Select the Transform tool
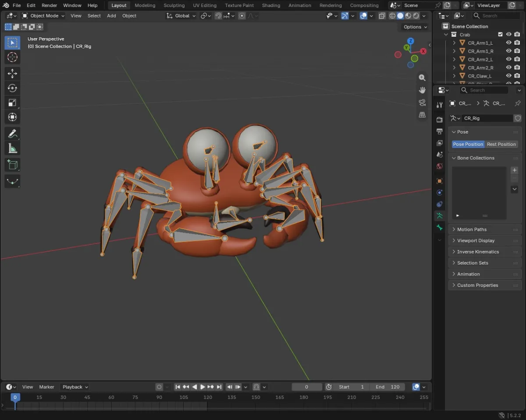This screenshot has height=420, width=526. 12,117
